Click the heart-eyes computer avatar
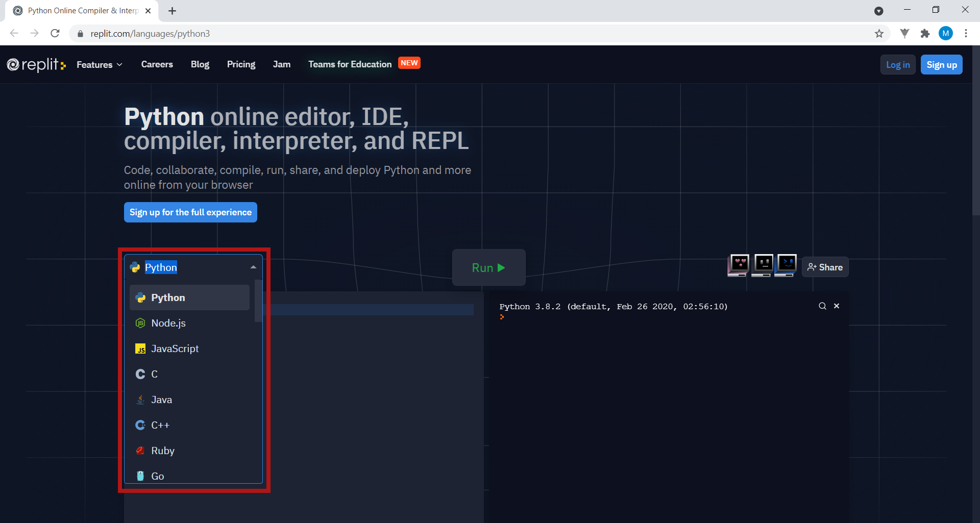 click(739, 265)
